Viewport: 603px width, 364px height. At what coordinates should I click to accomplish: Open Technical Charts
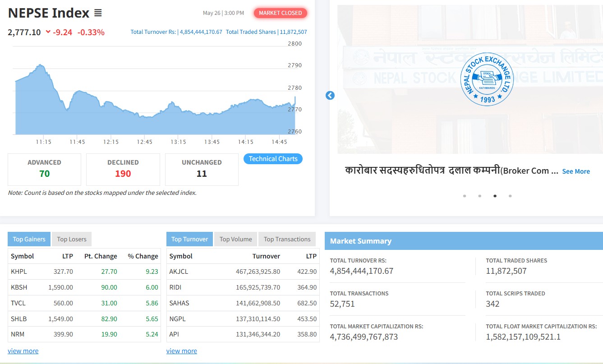click(273, 159)
